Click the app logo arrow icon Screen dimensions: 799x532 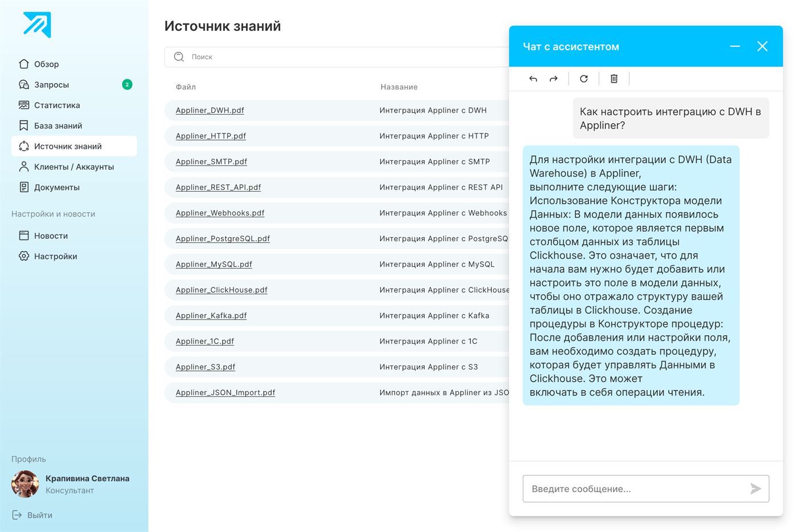pyautogui.click(x=37, y=25)
